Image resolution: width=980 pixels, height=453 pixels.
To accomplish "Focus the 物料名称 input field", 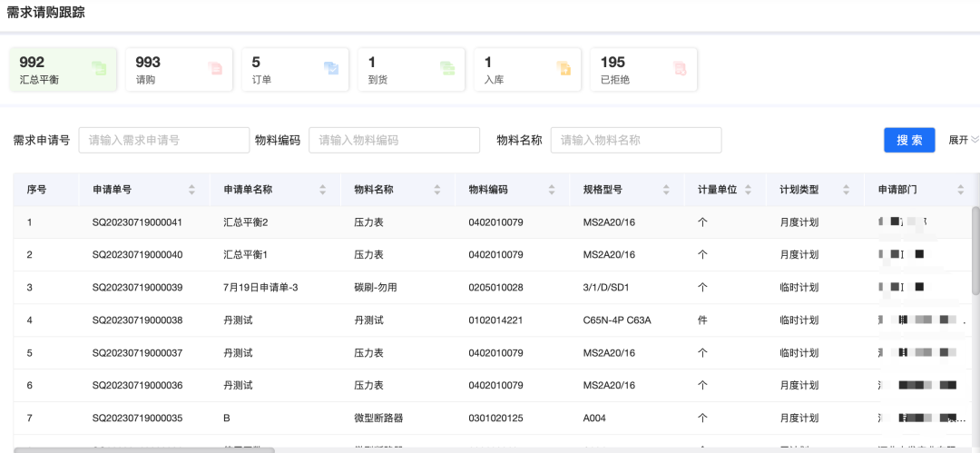I will [636, 140].
